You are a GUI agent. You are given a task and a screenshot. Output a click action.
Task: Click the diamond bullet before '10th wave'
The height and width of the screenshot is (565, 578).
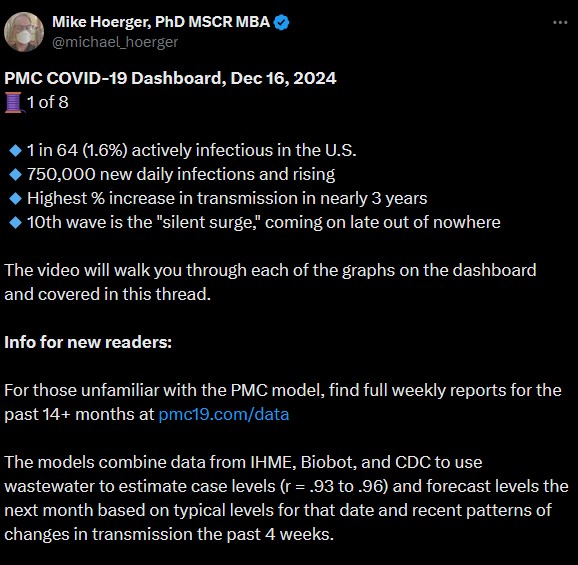[x=15, y=222]
